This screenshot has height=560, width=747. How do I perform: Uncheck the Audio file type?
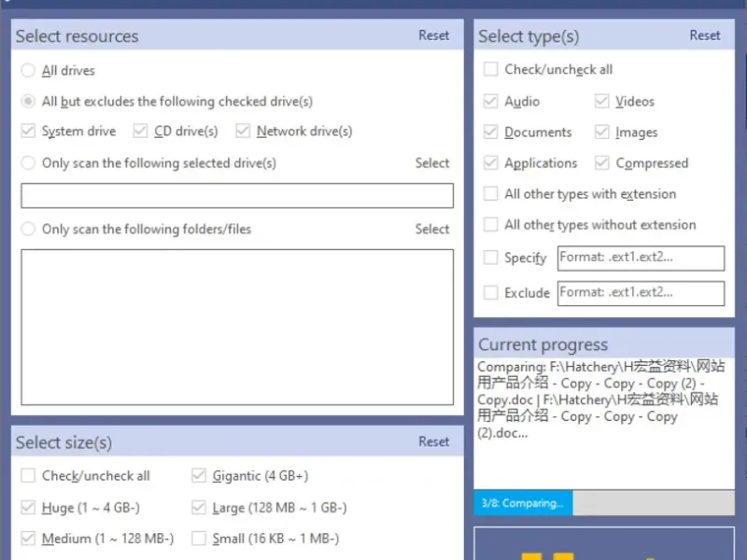[491, 102]
